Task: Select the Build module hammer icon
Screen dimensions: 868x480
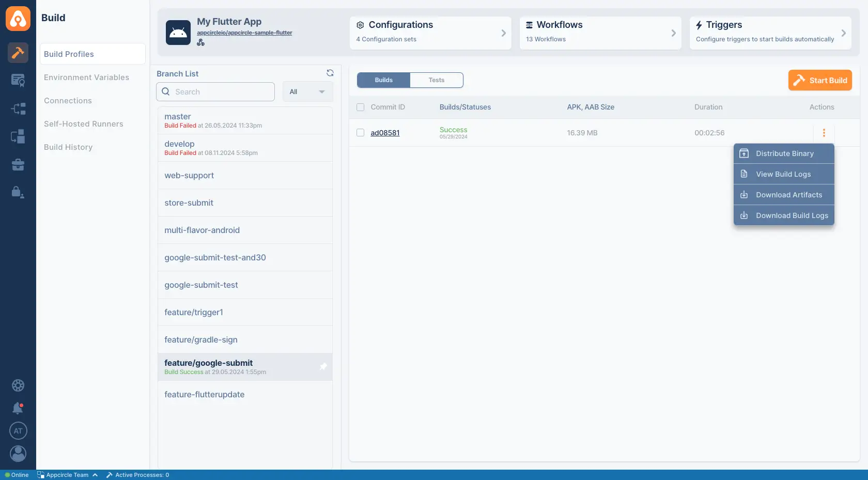Action: (x=18, y=52)
